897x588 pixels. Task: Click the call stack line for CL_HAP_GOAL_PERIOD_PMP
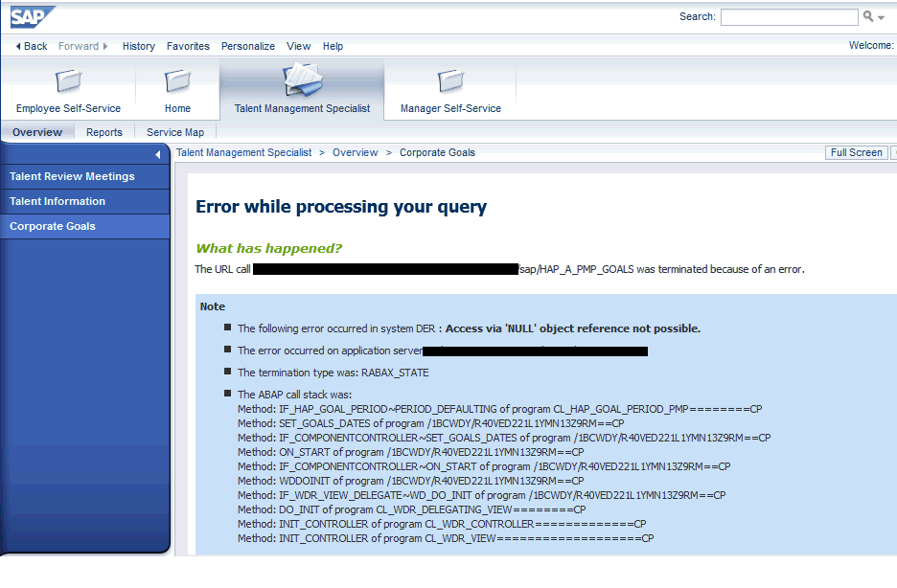(x=500, y=409)
